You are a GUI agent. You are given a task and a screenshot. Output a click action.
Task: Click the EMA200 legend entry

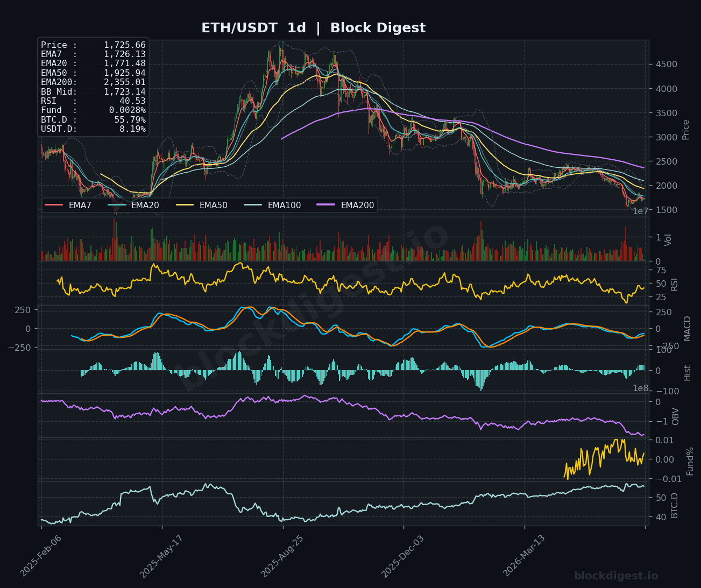pos(345,205)
